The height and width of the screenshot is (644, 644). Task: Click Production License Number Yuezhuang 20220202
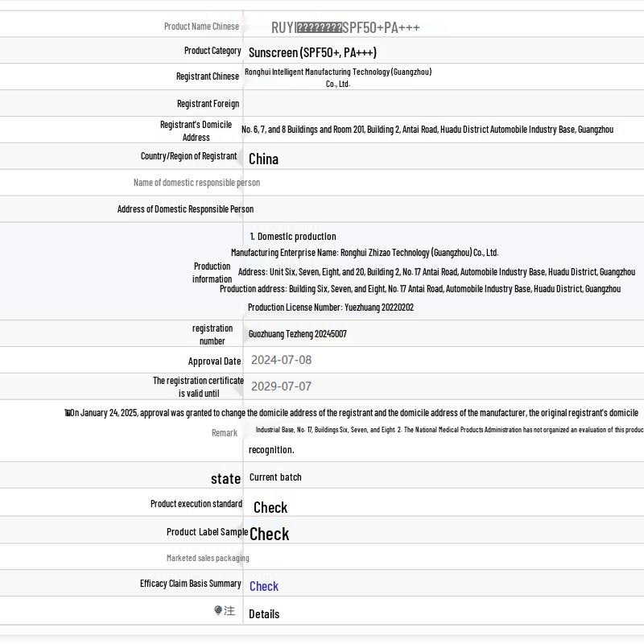coord(330,308)
